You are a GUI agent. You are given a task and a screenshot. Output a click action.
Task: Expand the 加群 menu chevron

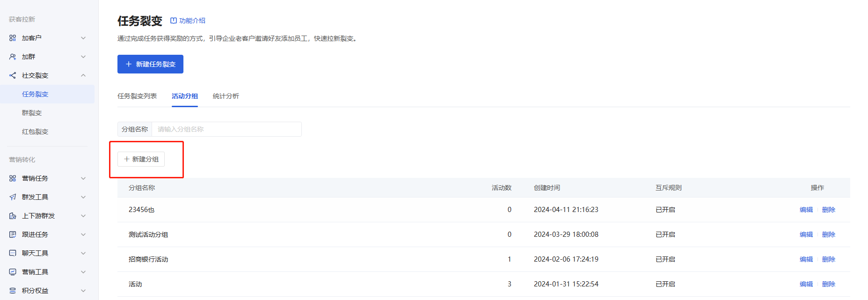pyautogui.click(x=83, y=57)
